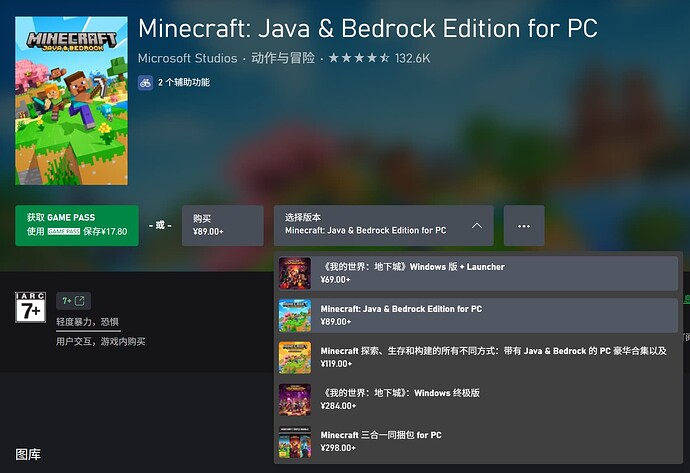Click the 购买 ¥89.00+ button
The height and width of the screenshot is (473, 690).
(x=223, y=226)
